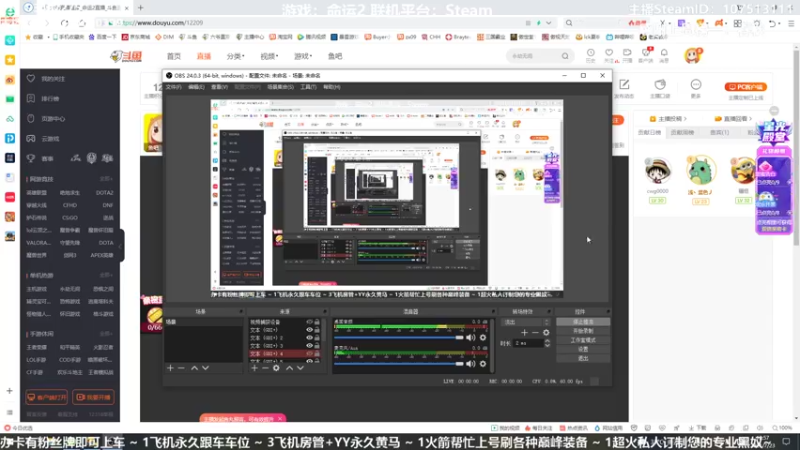Move source down in 来源 panel
Screen dimensions: 800x450
pos(300,368)
